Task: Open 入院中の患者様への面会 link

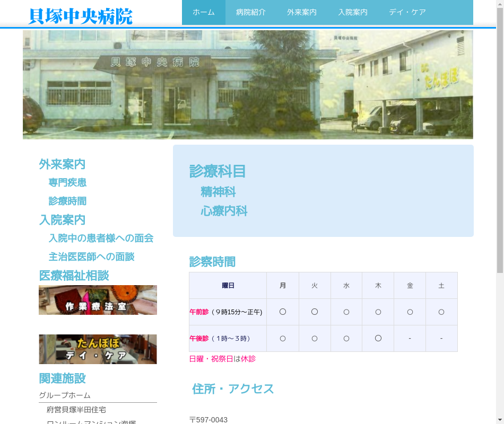Action: (x=101, y=238)
